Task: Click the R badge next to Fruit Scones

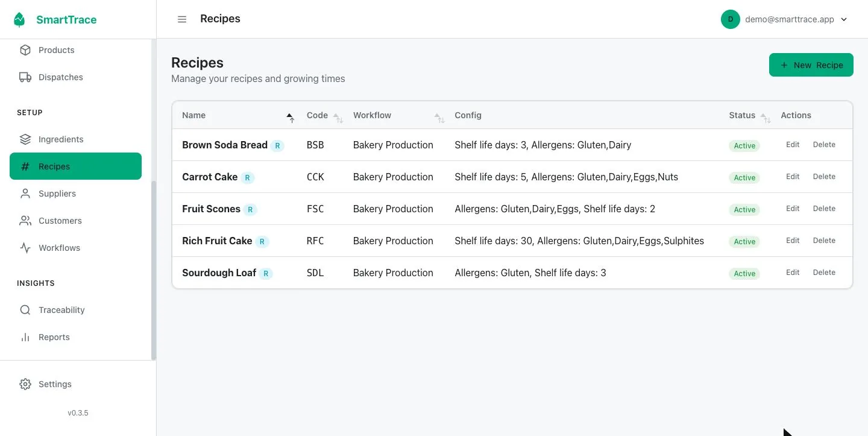Action: point(250,209)
